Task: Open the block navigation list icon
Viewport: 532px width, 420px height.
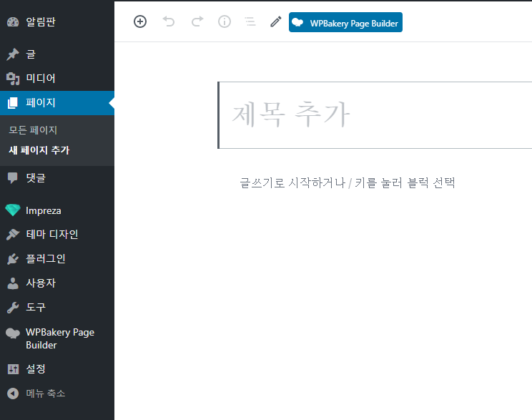Action: tap(250, 21)
